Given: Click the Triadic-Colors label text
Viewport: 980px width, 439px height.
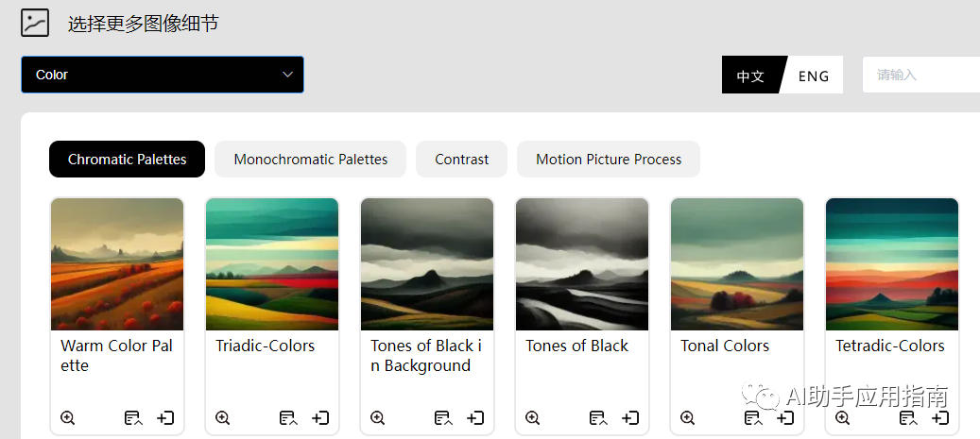Looking at the screenshot, I should [x=265, y=346].
